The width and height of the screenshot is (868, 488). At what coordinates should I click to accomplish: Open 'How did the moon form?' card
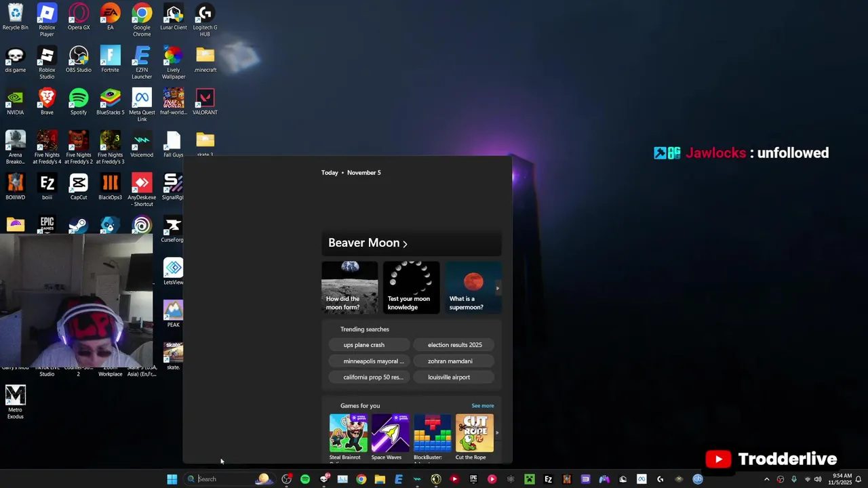[x=350, y=287]
